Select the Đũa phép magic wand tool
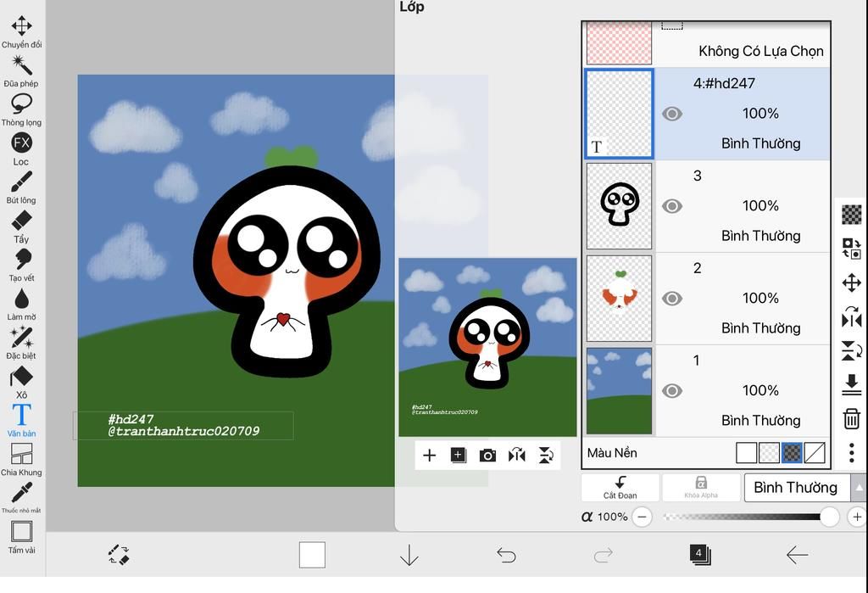868x593 pixels. (x=21, y=70)
